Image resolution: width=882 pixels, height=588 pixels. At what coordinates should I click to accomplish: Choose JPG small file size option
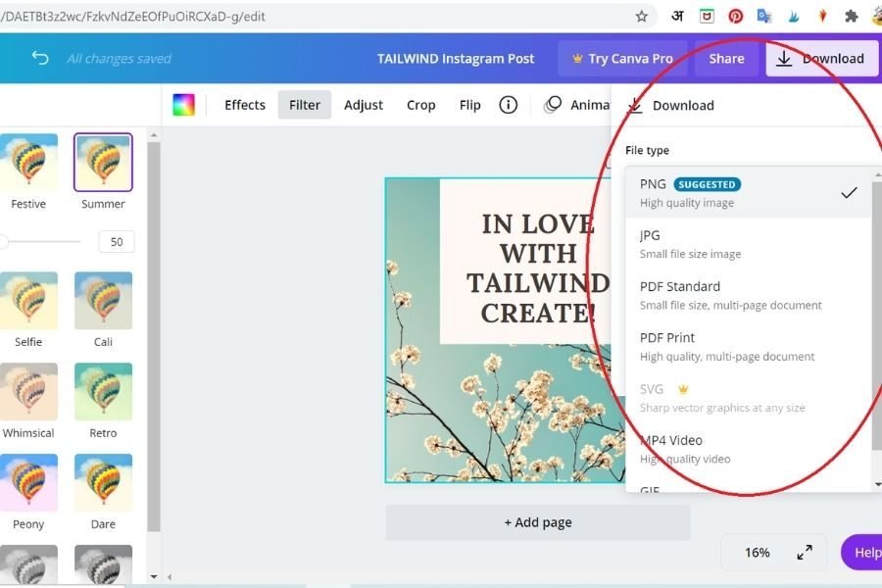(x=747, y=244)
